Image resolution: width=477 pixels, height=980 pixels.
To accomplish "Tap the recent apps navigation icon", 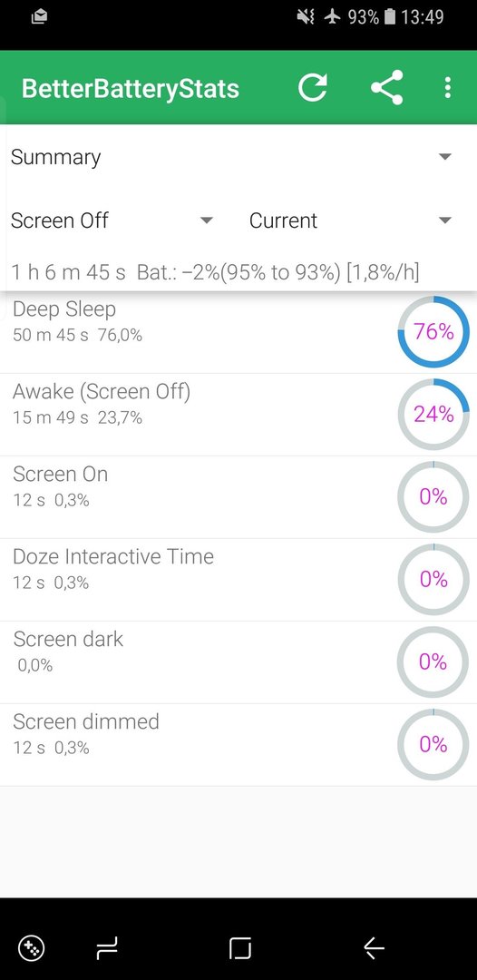I will 107,948.
